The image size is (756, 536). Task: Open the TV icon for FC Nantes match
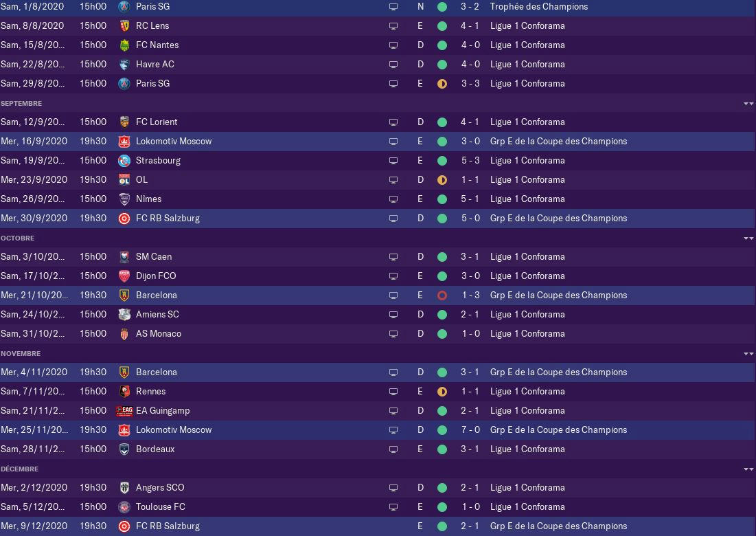coord(393,45)
